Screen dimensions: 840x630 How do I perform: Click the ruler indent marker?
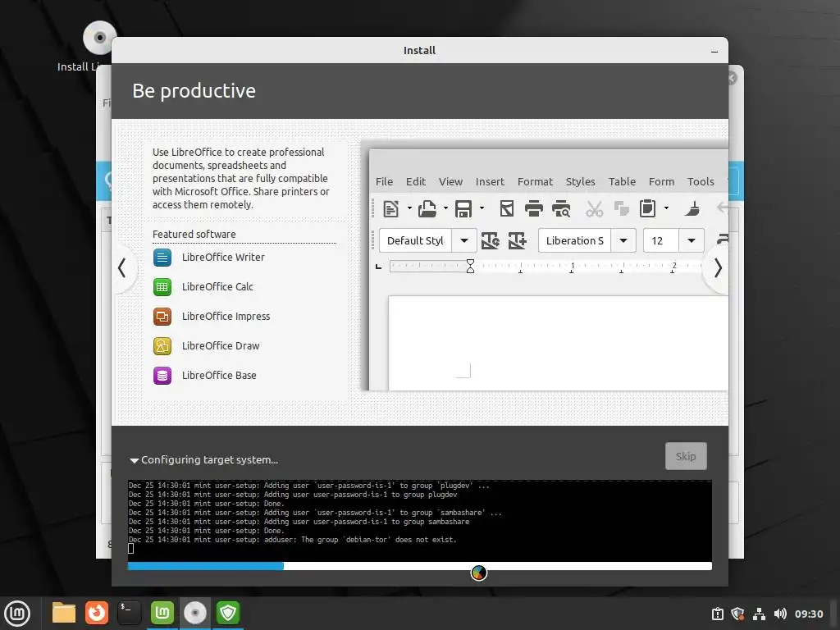click(470, 267)
